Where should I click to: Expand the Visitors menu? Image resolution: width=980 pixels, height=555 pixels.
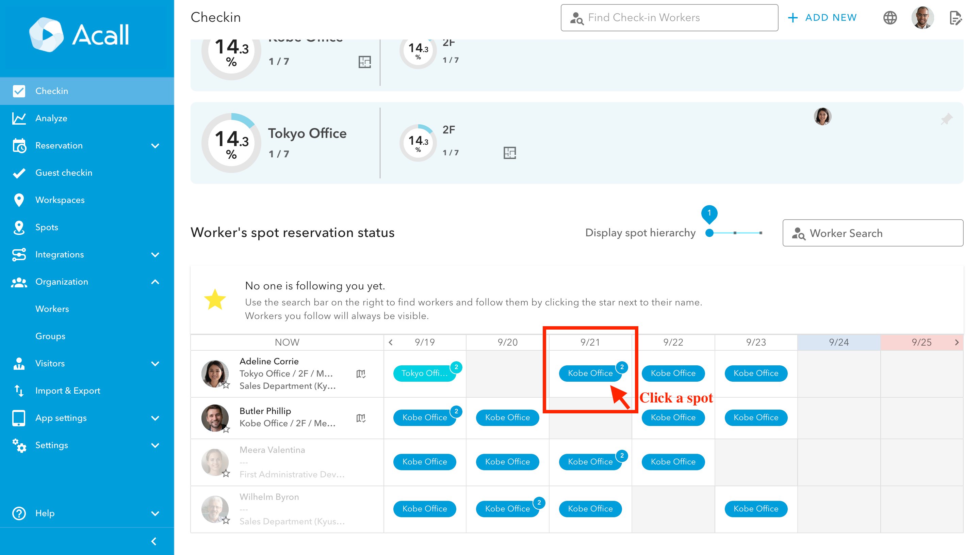(x=155, y=363)
